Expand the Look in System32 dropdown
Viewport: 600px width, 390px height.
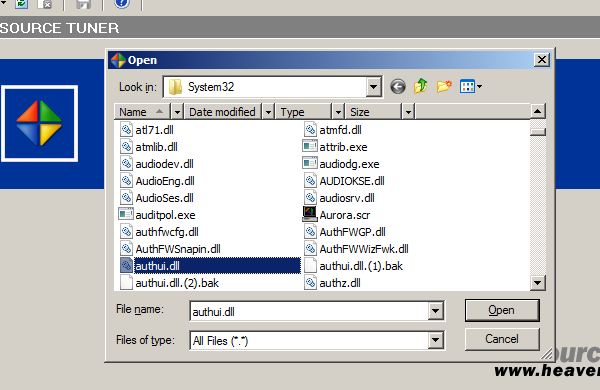[373, 87]
